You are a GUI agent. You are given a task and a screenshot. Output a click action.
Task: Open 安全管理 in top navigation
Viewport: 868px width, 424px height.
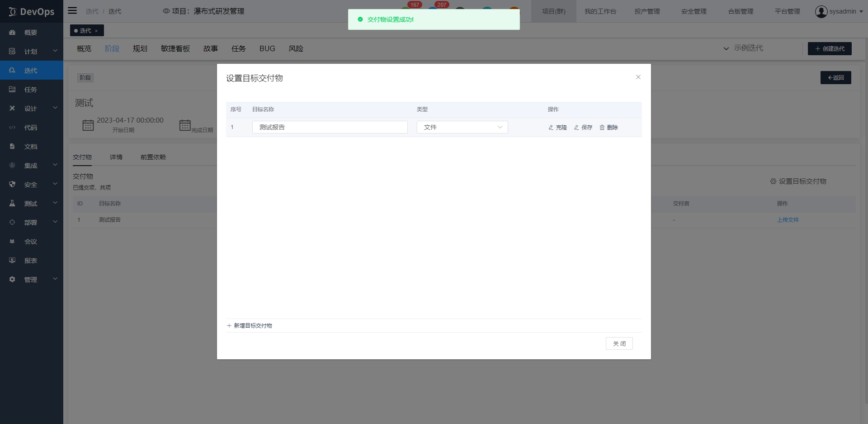694,11
